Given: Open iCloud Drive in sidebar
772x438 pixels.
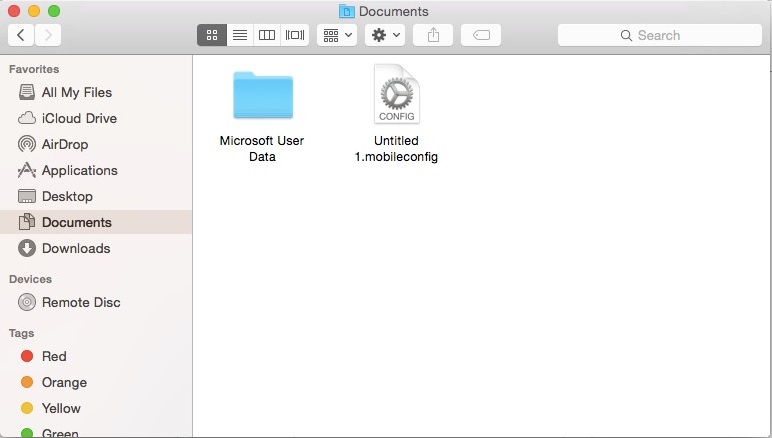Looking at the screenshot, I should pos(96,118).
